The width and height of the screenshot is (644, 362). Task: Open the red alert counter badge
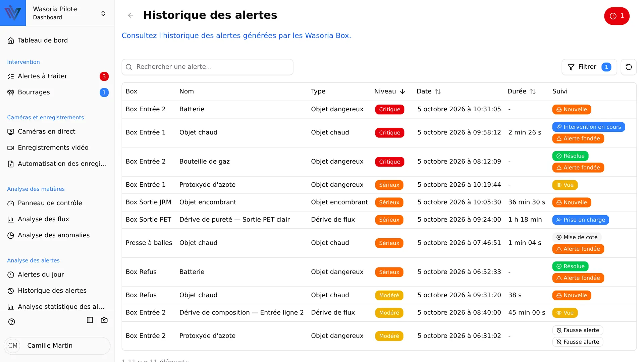(x=617, y=16)
